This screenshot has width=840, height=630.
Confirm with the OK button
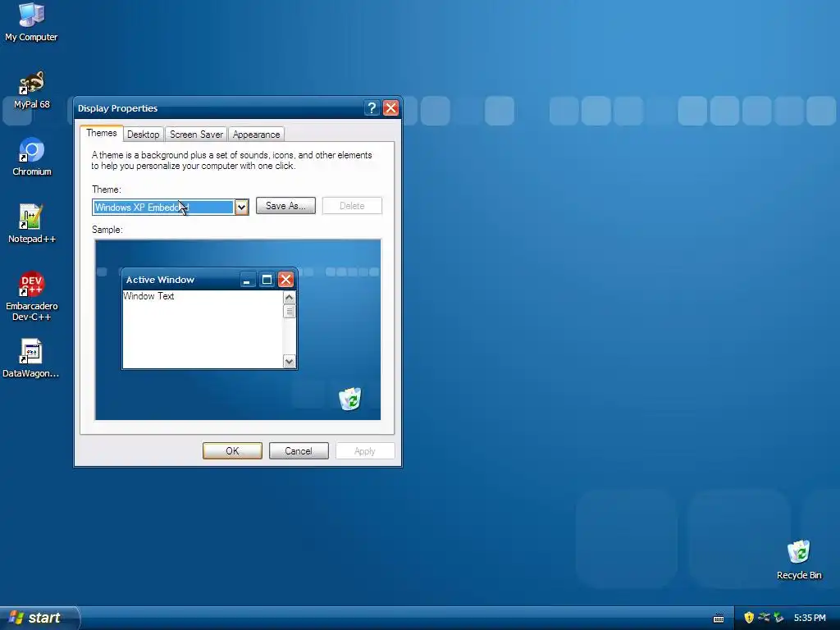232,451
